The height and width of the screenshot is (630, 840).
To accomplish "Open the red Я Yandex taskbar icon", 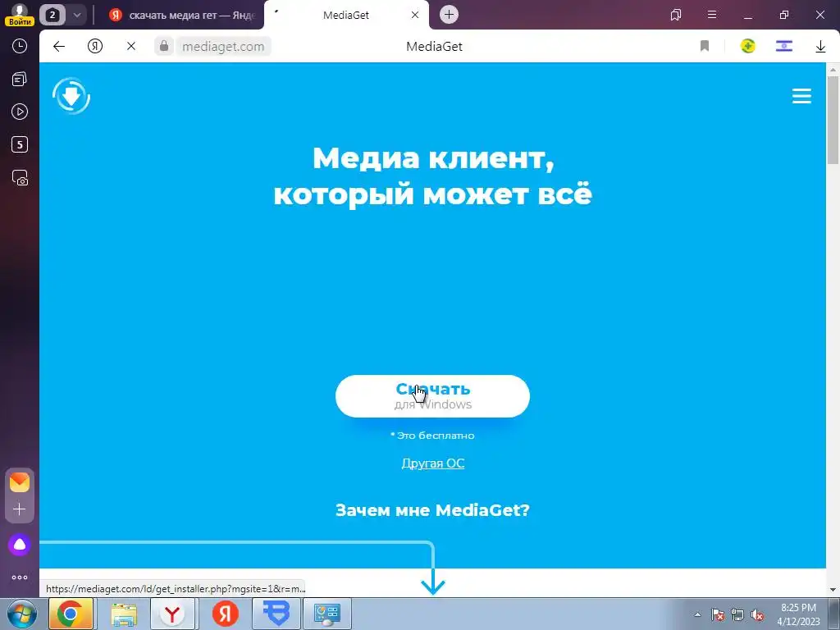I will (225, 614).
